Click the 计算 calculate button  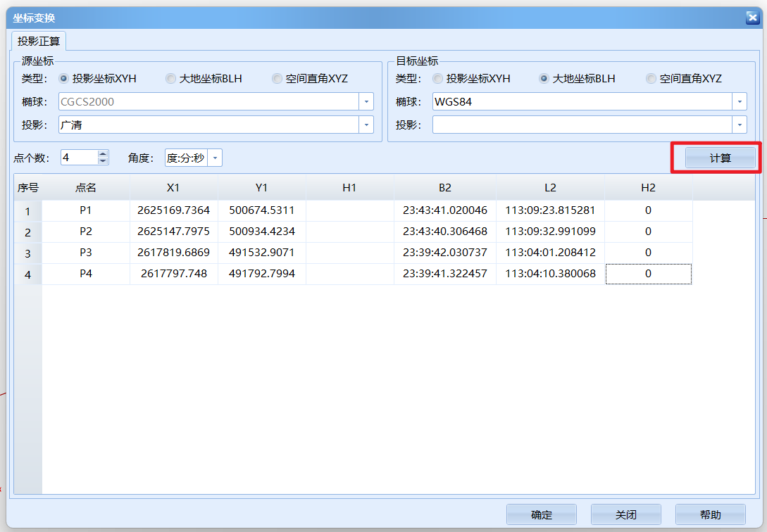[720, 158]
